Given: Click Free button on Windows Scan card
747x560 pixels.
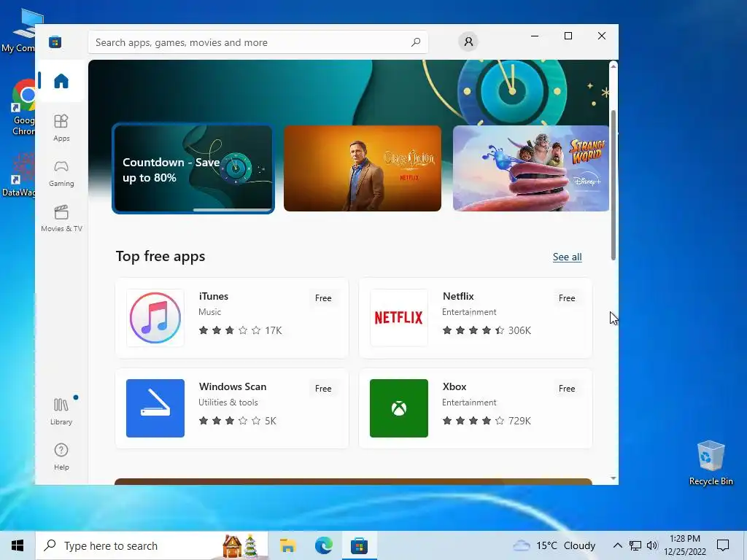Looking at the screenshot, I should tap(323, 389).
